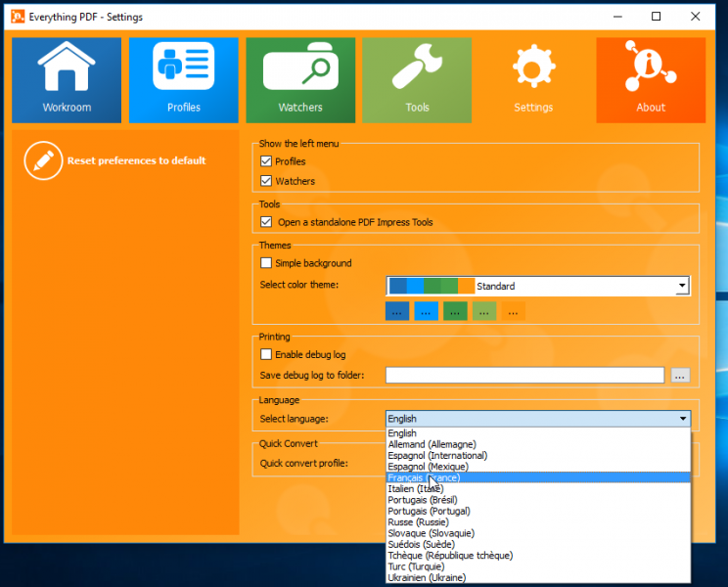This screenshot has height=587, width=728.
Task: Choose Allemand (Allemagne) language option
Action: [538, 444]
